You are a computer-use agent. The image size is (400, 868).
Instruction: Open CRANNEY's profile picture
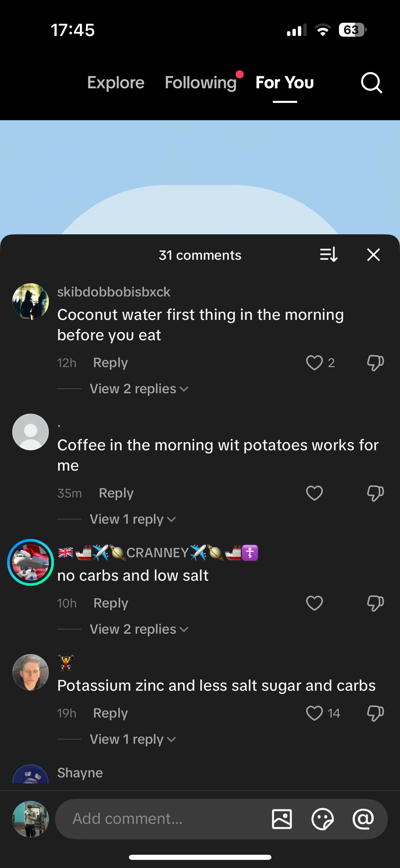coord(31,562)
